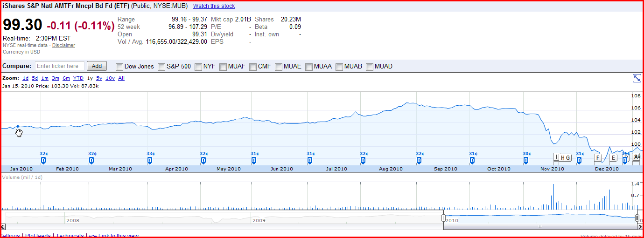The width and height of the screenshot is (644, 238).
Task: Grab the right range-selector handle at timeline end
Action: click(637, 218)
